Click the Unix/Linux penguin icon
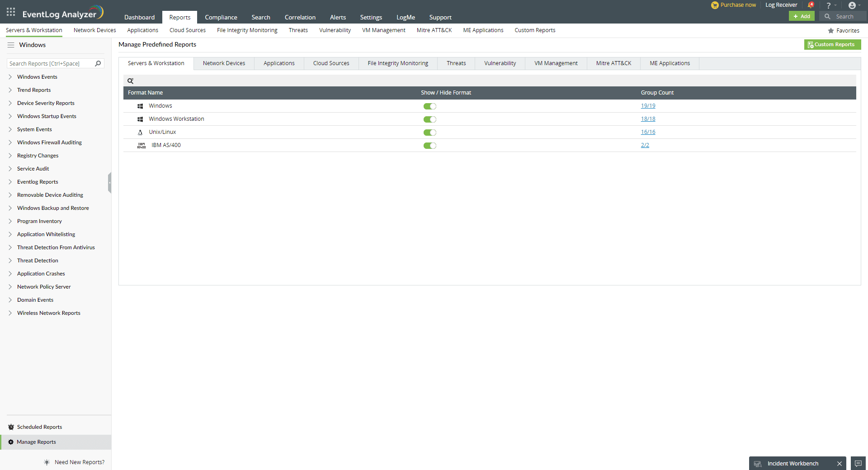The height and width of the screenshot is (470, 868). tap(140, 133)
